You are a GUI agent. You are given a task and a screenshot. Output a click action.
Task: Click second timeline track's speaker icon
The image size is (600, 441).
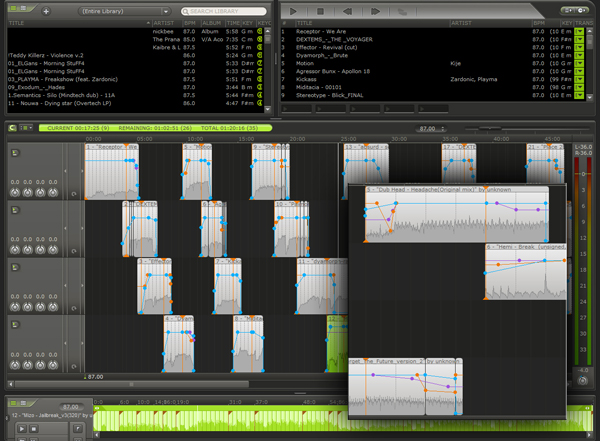click(x=16, y=211)
